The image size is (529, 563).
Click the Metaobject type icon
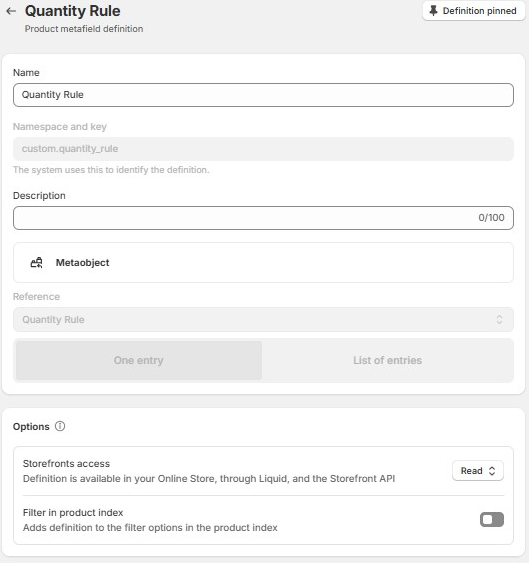point(36,263)
